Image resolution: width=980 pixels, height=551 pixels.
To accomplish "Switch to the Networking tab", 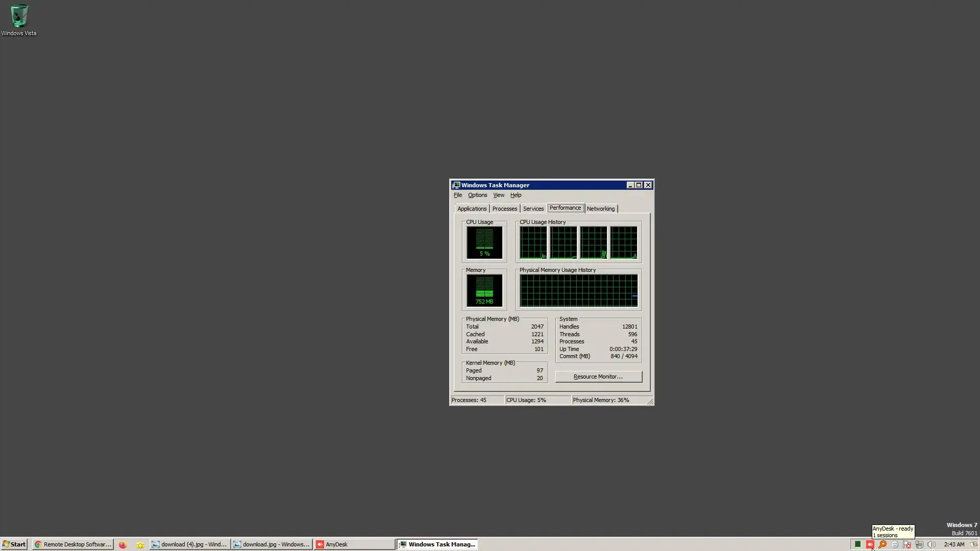I will click(x=600, y=209).
